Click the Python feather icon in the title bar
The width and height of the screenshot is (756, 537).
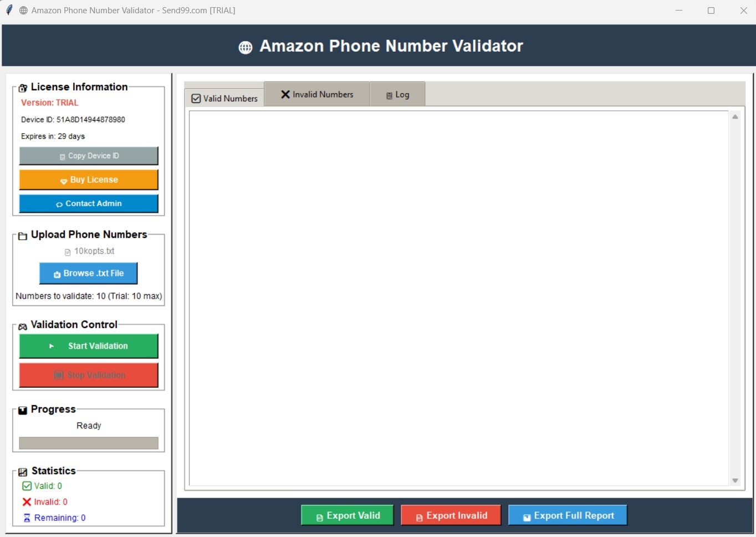(8, 10)
